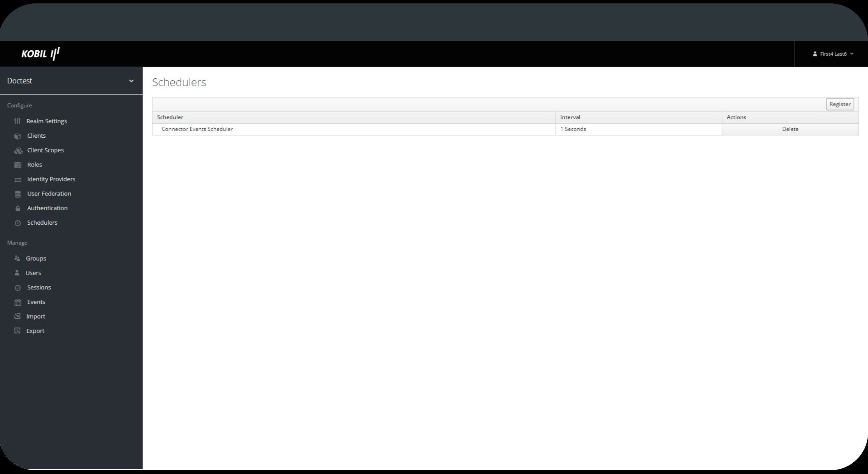868x474 pixels.
Task: Navigate to Export section
Action: click(x=35, y=330)
